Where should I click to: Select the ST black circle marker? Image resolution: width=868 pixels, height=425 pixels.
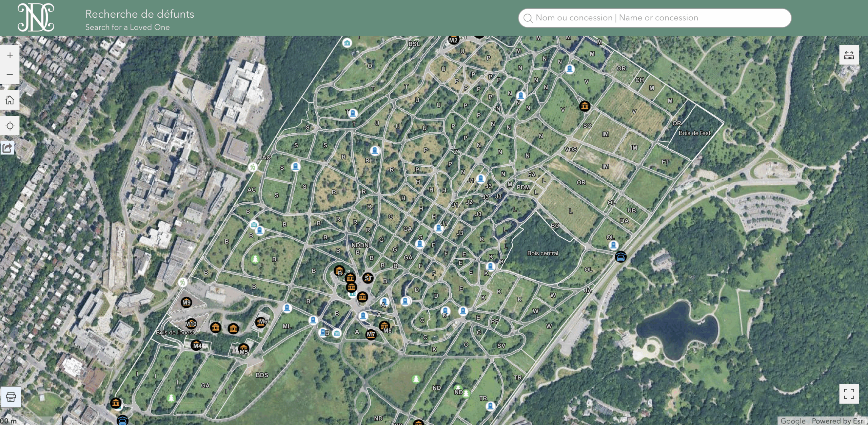368,278
